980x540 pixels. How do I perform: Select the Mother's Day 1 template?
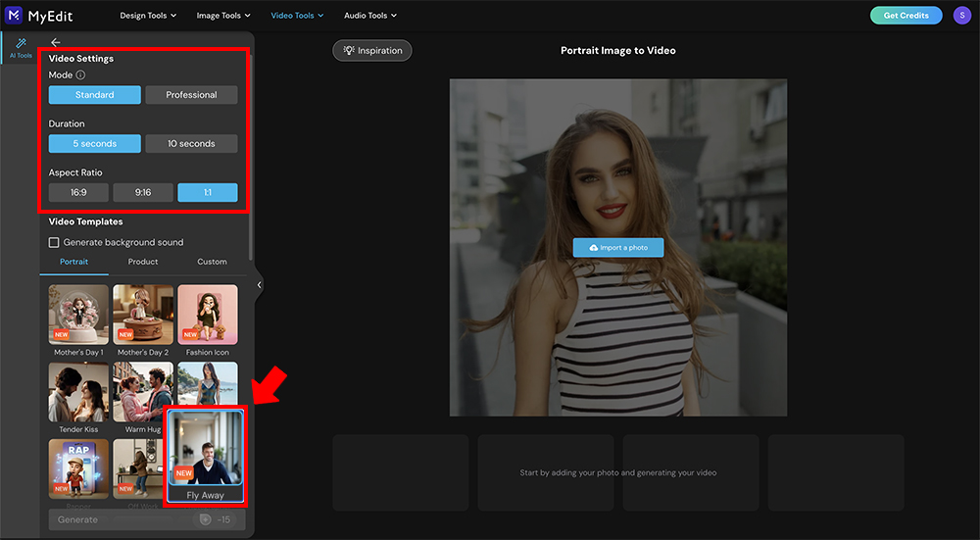point(78,315)
